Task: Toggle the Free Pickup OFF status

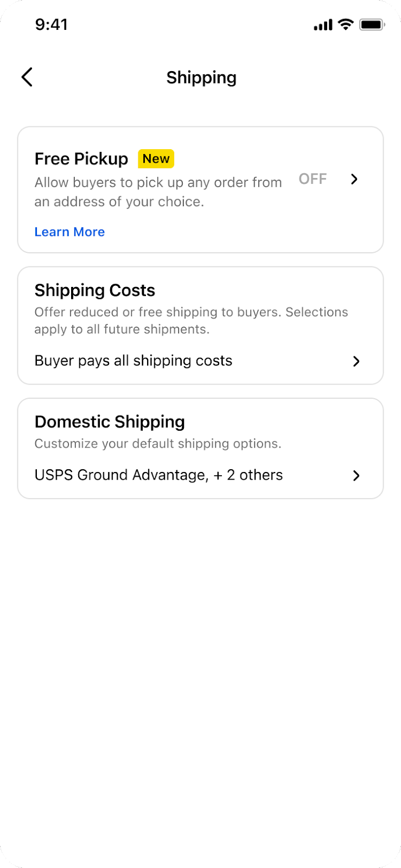Action: coord(313,179)
